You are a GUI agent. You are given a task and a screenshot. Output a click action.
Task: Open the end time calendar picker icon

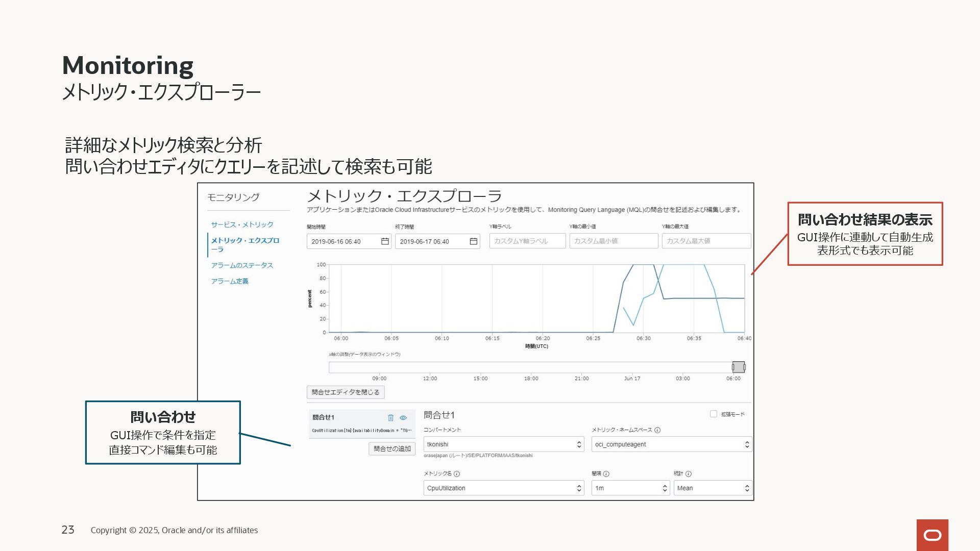click(x=473, y=241)
